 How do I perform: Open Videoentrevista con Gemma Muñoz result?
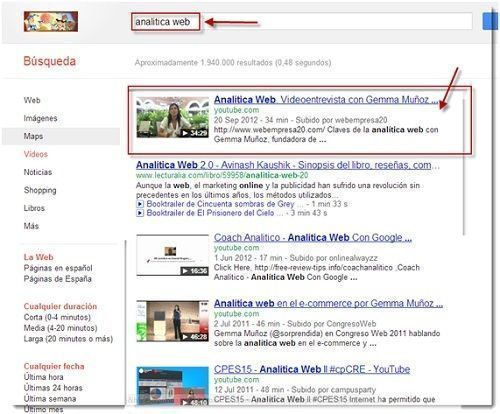(x=326, y=100)
